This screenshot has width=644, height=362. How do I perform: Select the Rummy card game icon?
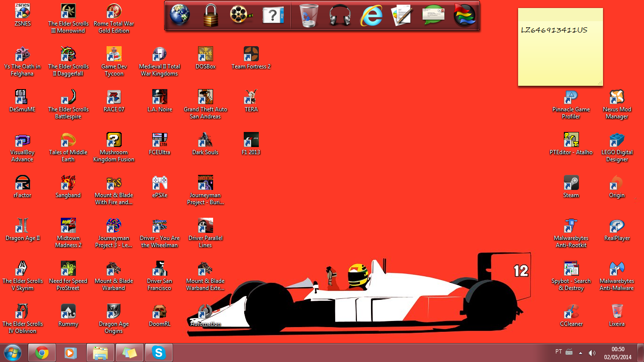68,311
